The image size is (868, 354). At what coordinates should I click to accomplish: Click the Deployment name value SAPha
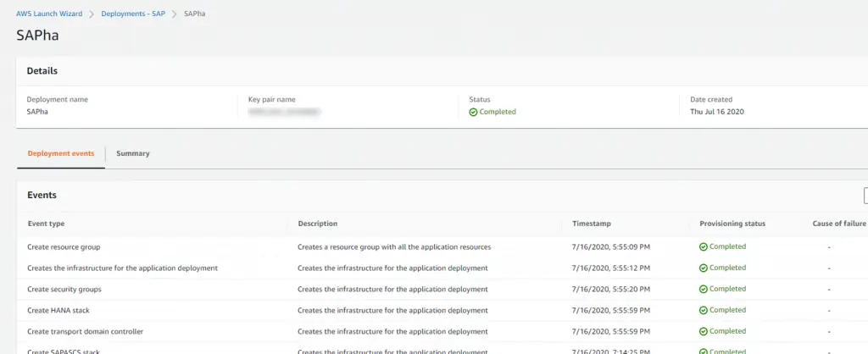37,112
